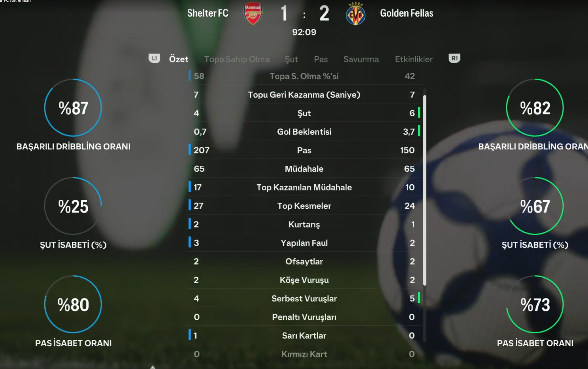The height and width of the screenshot is (369, 588).
Task: Click the Golden Fellas team name
Action: click(407, 13)
